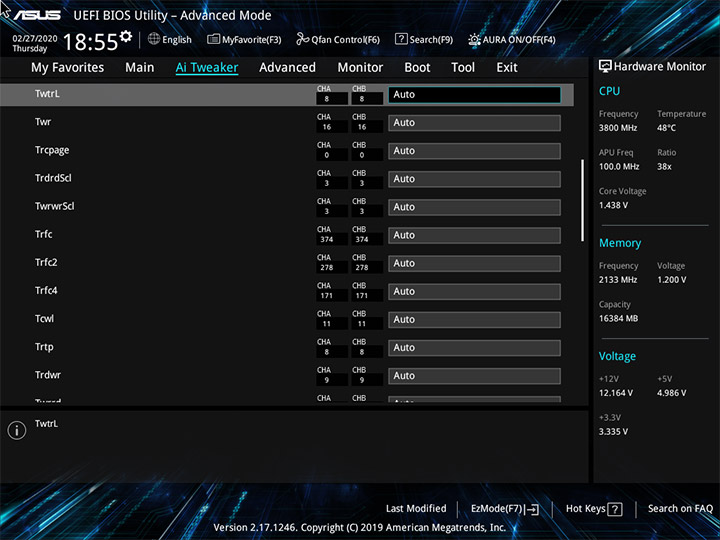The height and width of the screenshot is (540, 720).
Task: Click the 02/27/2020 date text
Action: 35,39
